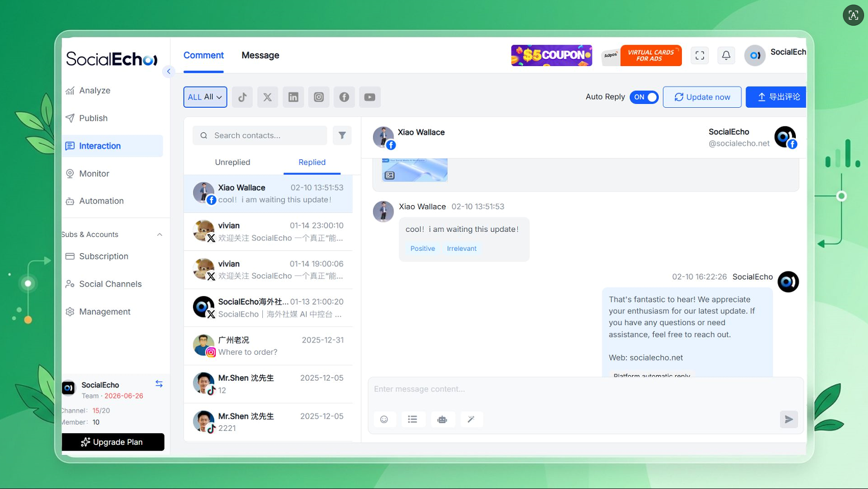
Task: Go to Interaction in the sidebar
Action: 112,146
